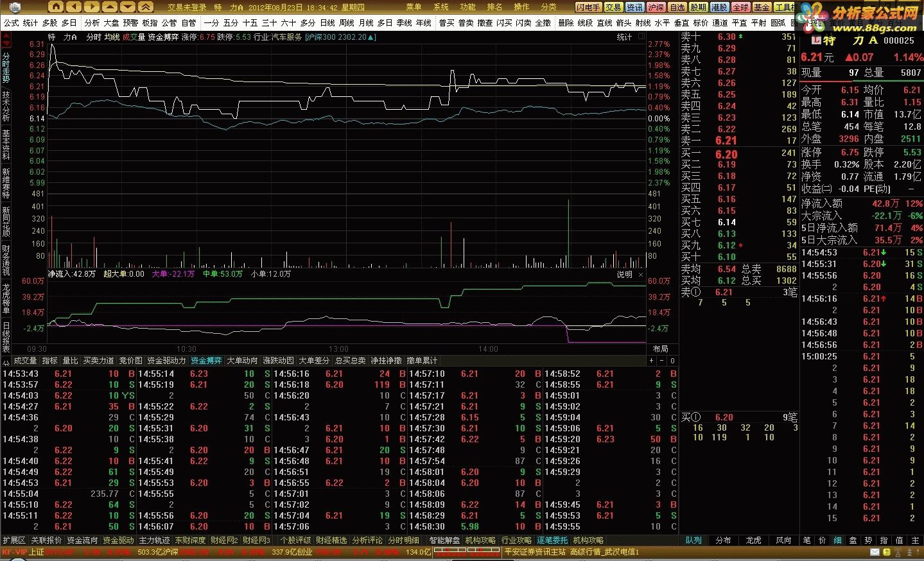
Task: Open 系统 system menu
Action: click(441, 7)
